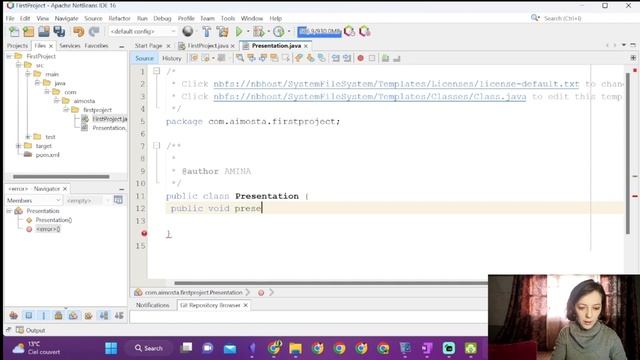The image size is (640, 360).
Task: Click the Previous Bookmark icon
Action: pyautogui.click(x=299, y=58)
